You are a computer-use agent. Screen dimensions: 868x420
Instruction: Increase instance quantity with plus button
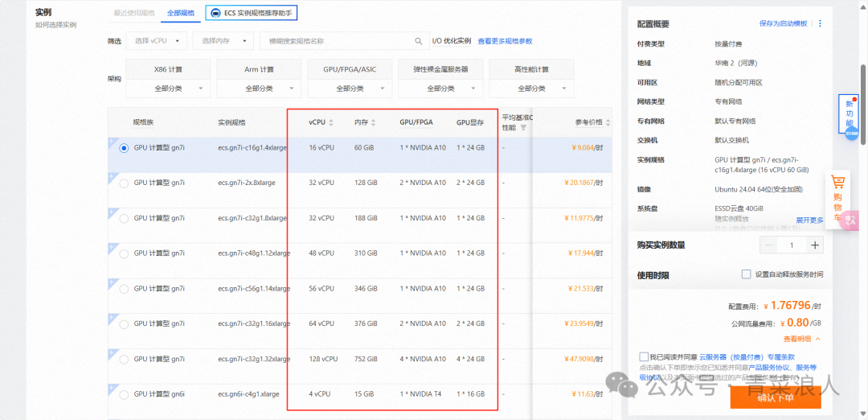(815, 245)
